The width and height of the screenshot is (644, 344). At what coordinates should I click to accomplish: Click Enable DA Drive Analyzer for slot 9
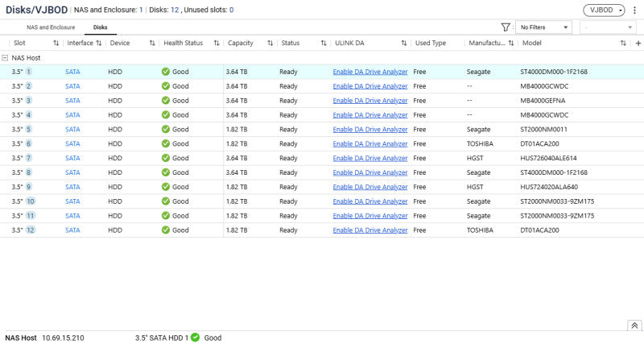pyautogui.click(x=370, y=187)
